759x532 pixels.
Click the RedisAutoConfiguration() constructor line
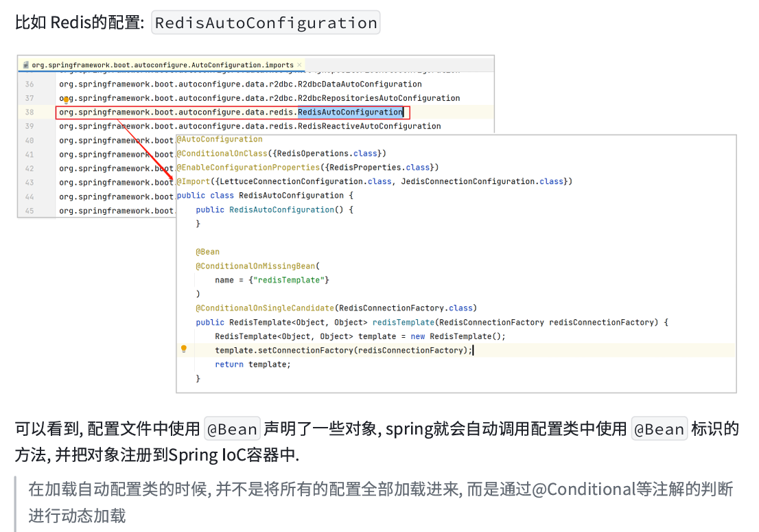pyautogui.click(x=275, y=209)
